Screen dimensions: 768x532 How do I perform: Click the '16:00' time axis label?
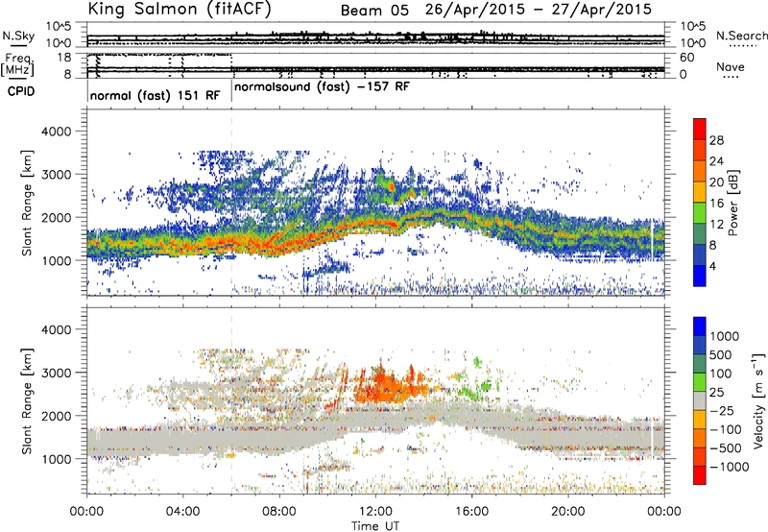471,512
